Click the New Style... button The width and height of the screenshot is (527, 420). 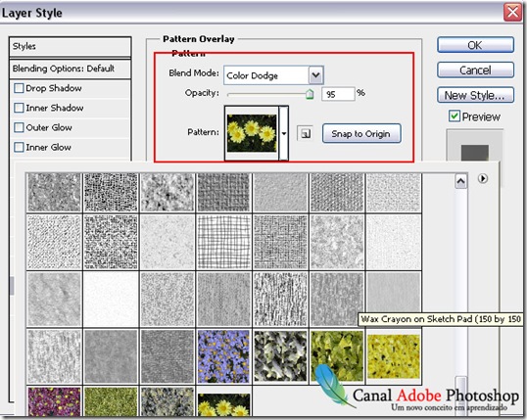click(x=475, y=95)
